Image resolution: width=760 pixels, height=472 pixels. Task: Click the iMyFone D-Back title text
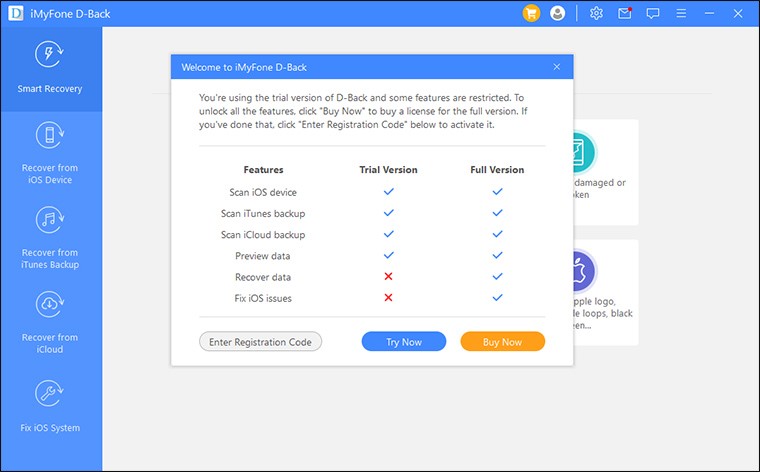pyautogui.click(x=70, y=14)
